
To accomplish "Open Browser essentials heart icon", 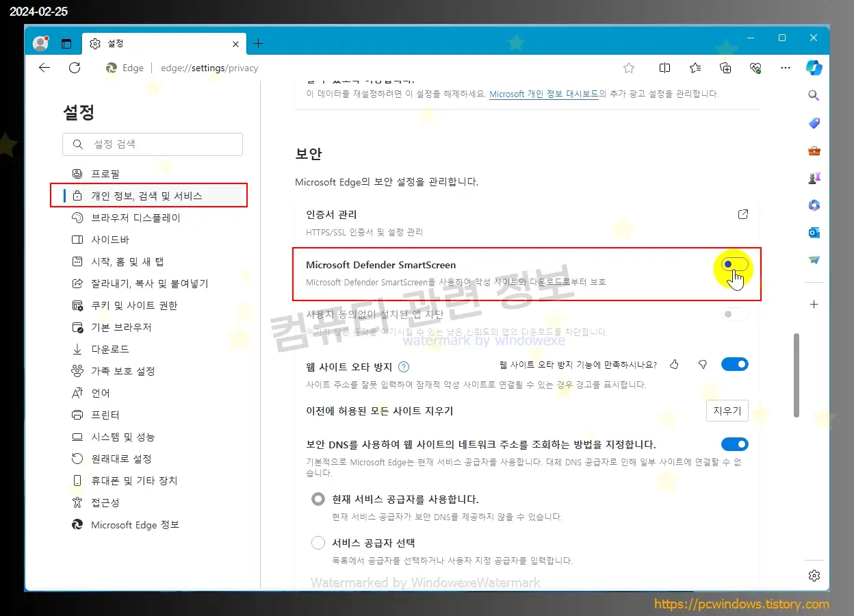I will (755, 68).
